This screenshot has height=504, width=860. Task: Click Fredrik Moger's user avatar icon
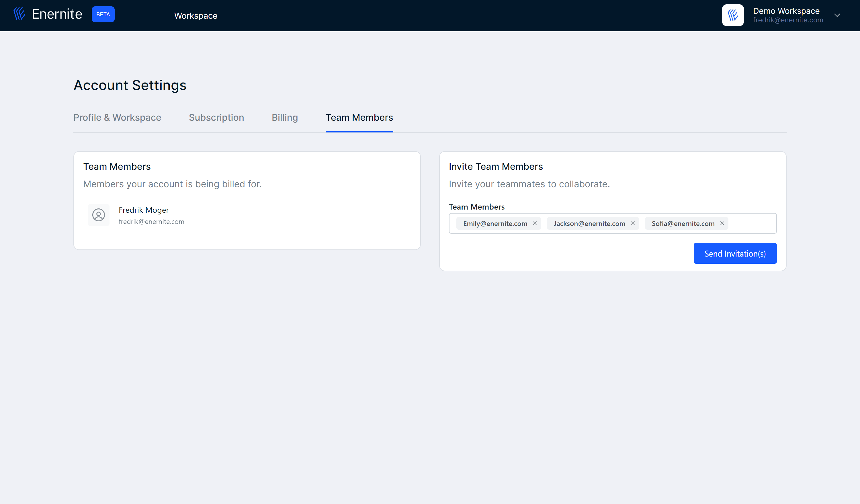point(99,215)
